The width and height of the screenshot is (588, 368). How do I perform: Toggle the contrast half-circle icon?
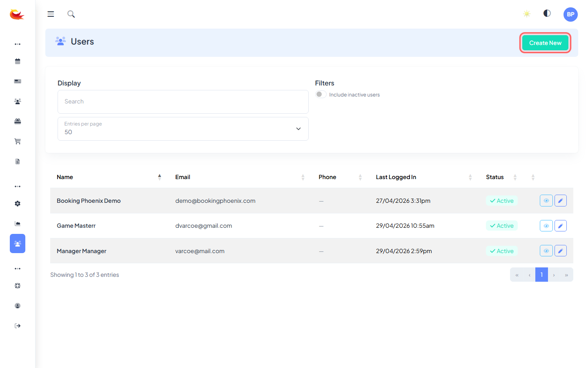tap(547, 13)
